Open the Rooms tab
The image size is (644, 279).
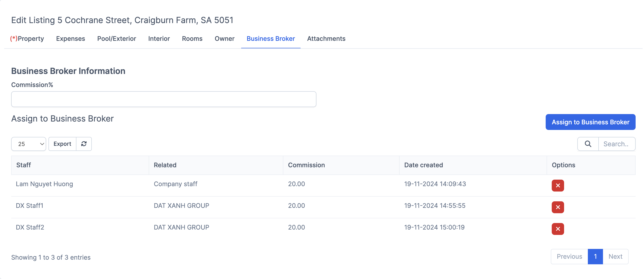click(192, 38)
